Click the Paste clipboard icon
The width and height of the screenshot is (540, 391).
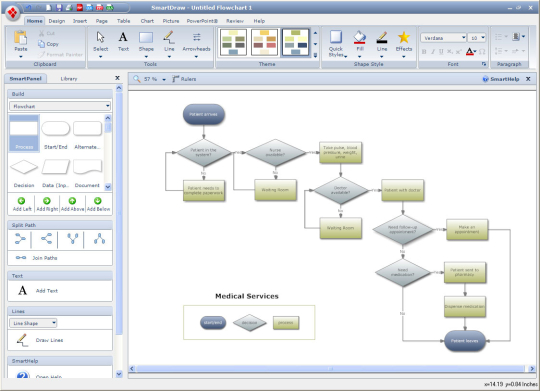[21, 38]
